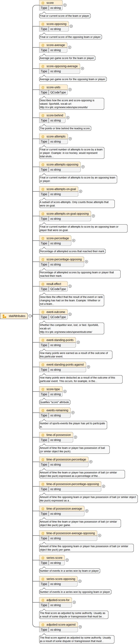Select the score-attempts attribute label
139x644 pixels.
point(56,137)
